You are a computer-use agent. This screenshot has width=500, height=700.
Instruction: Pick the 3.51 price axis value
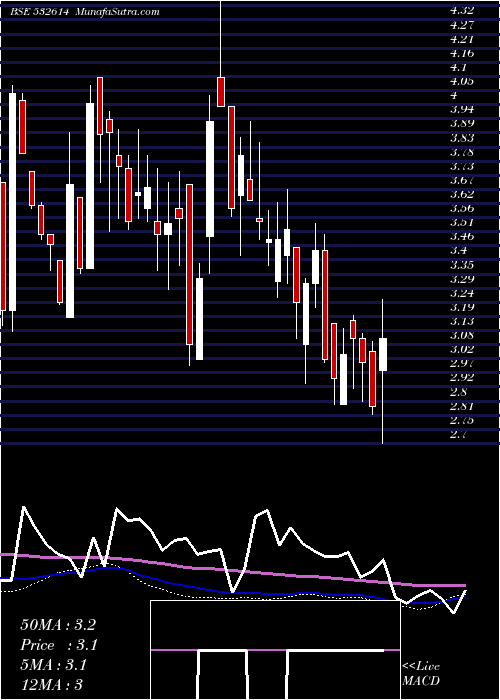pos(461,223)
